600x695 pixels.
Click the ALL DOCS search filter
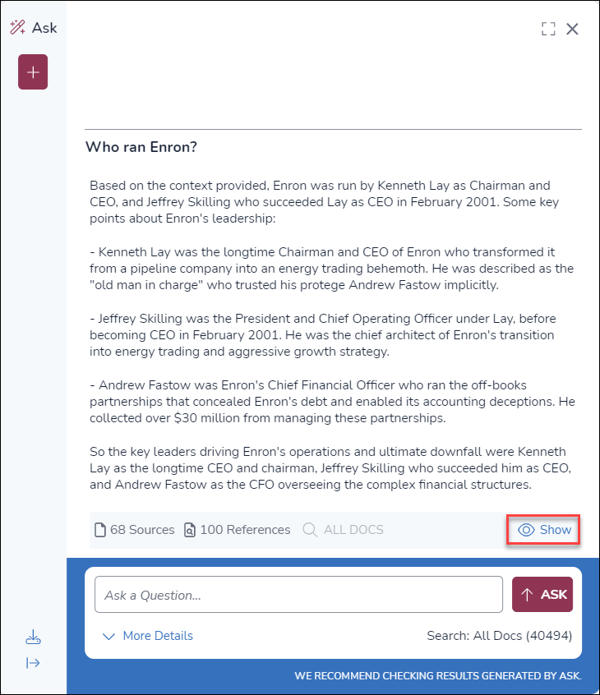pyautogui.click(x=343, y=530)
